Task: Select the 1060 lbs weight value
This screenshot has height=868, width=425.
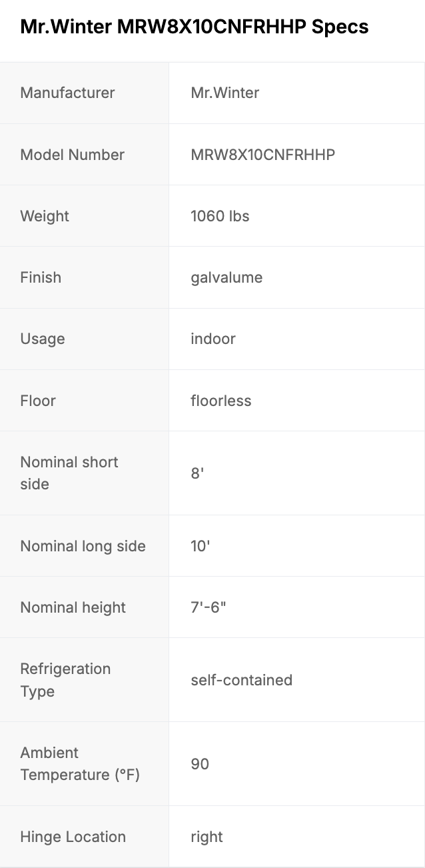Action: point(220,216)
